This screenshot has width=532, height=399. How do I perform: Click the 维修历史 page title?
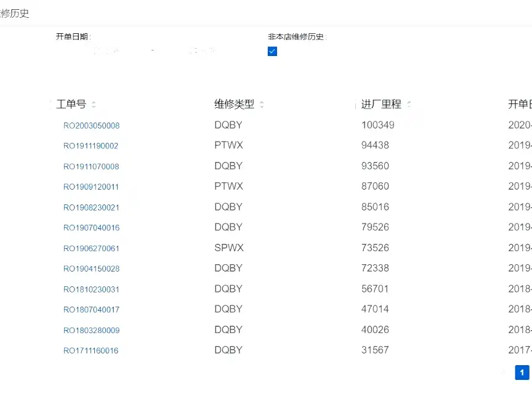coord(14,14)
